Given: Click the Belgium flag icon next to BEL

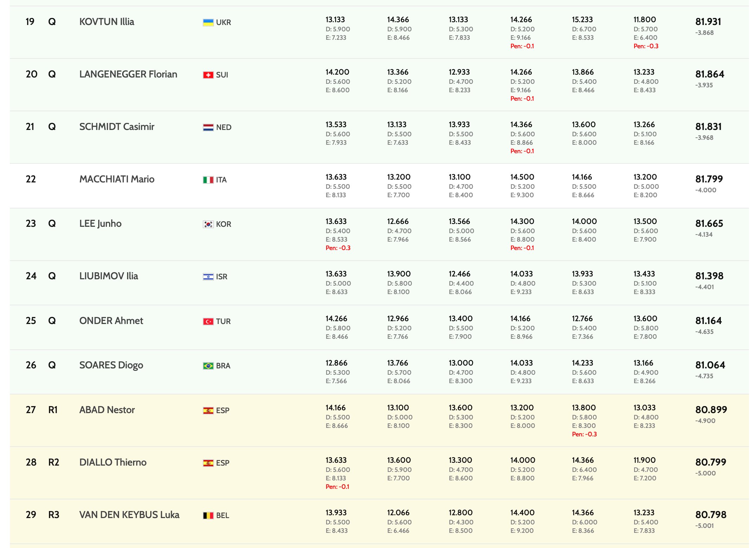Looking at the screenshot, I should pyautogui.click(x=208, y=516).
